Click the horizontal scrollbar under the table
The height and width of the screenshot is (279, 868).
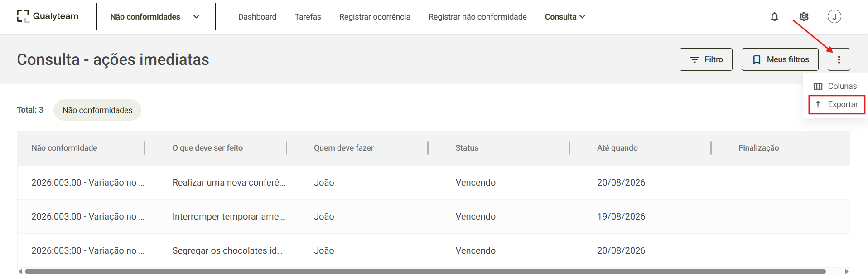[425, 271]
